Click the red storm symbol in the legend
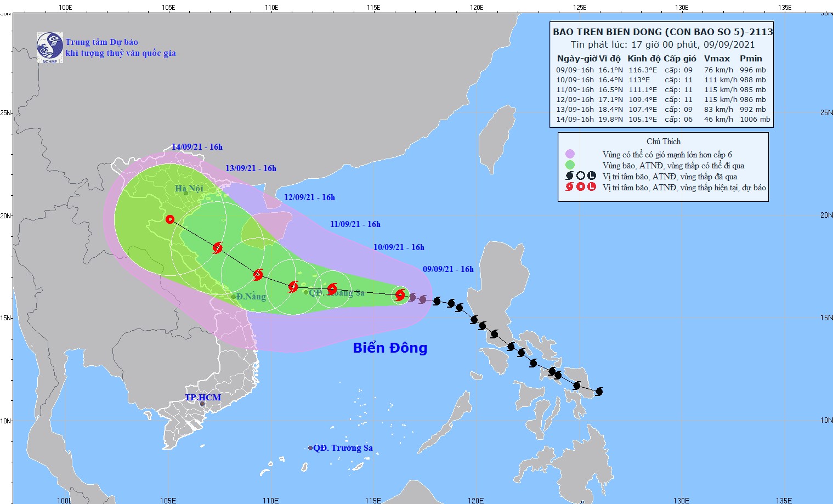The image size is (833, 504). 570,187
